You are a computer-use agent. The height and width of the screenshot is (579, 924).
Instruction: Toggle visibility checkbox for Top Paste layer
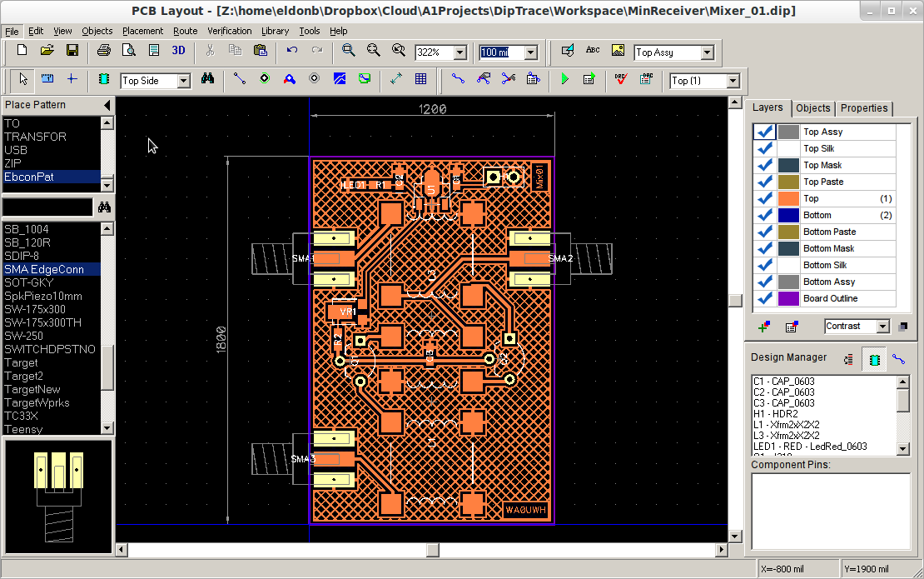pos(765,182)
